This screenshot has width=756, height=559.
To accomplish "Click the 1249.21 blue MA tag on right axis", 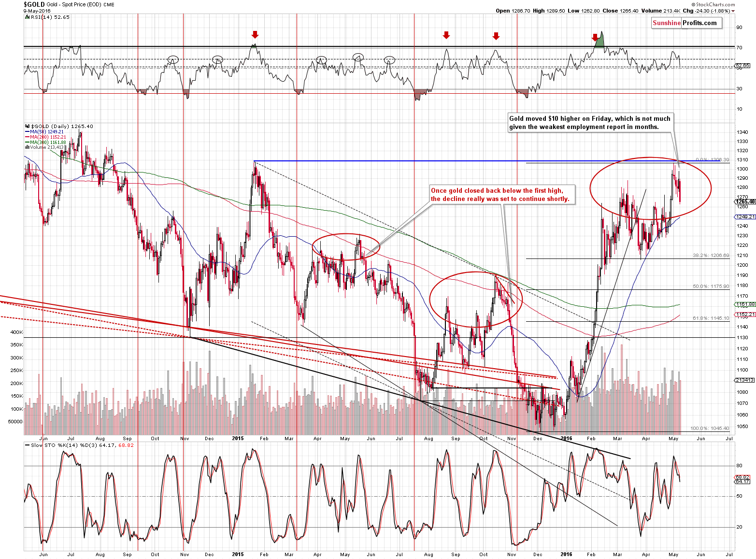I will [x=746, y=217].
